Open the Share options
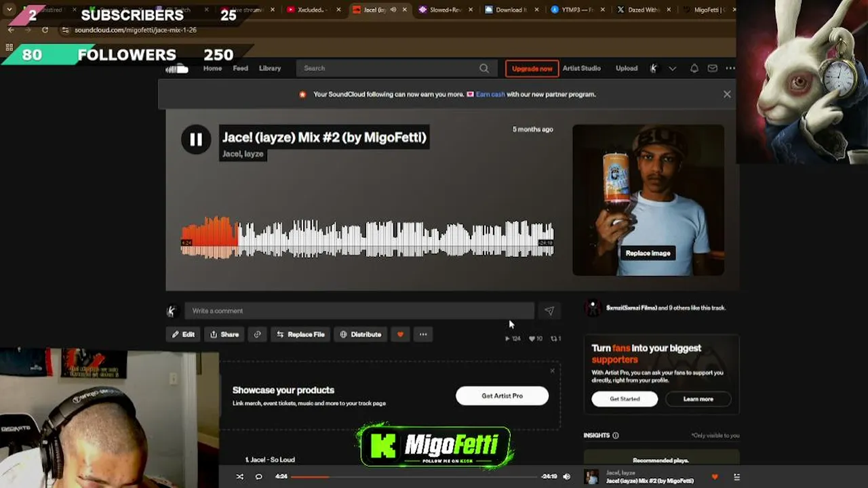868x488 pixels. coord(224,334)
